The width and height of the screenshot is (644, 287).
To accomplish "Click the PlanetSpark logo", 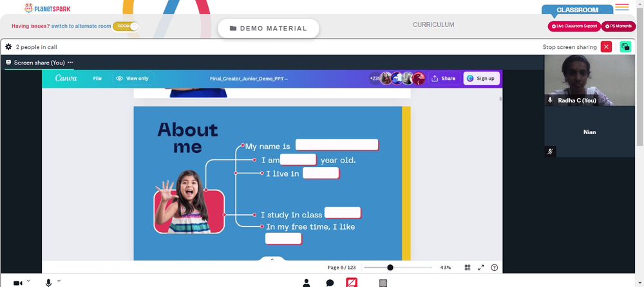I will tap(47, 8).
